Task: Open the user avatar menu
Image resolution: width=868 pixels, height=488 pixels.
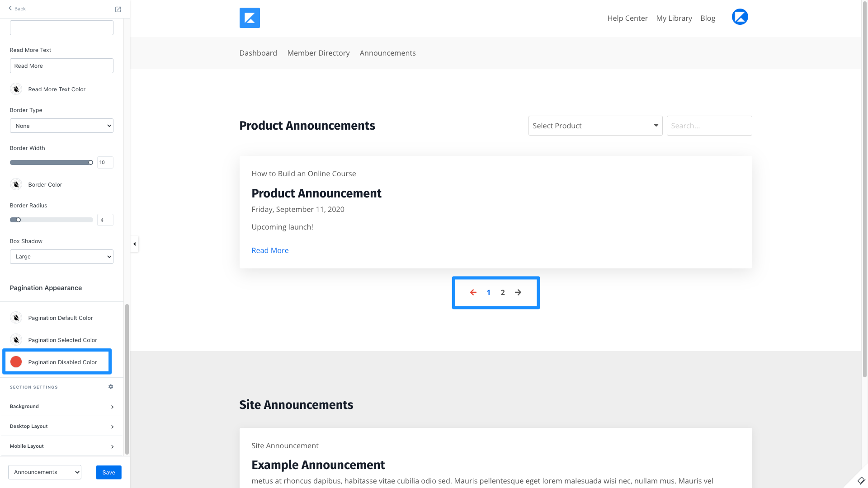Action: click(740, 17)
